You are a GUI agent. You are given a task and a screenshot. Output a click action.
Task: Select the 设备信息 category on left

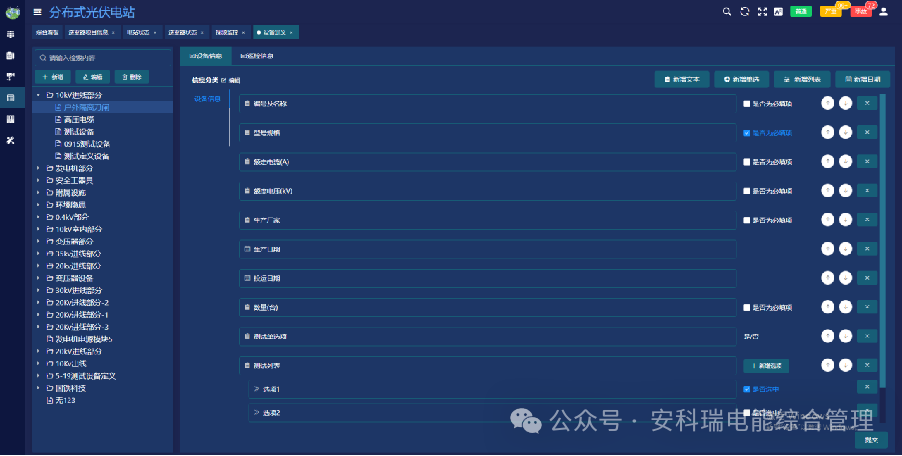click(x=207, y=99)
